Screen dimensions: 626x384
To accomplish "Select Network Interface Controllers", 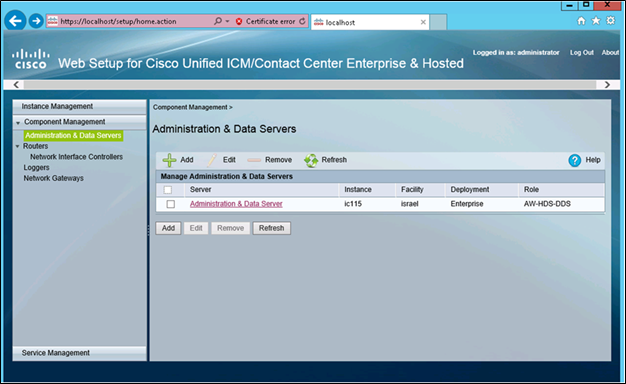I will click(76, 157).
